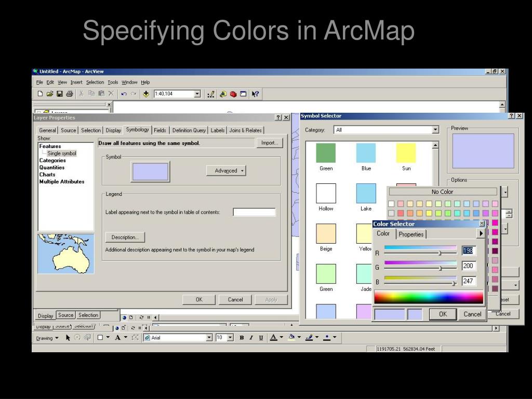The image size is (532, 399).
Task: Click the R (red) slider handle
Action: coord(440,253)
